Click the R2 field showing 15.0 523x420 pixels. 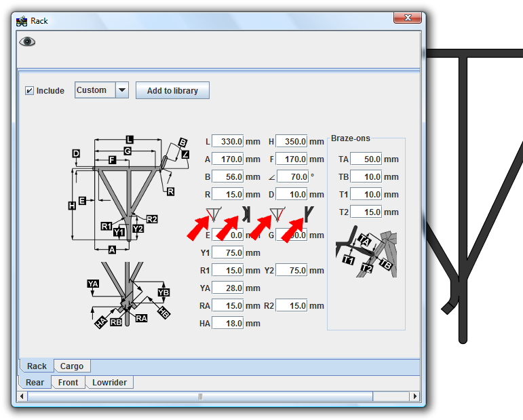tap(291, 306)
